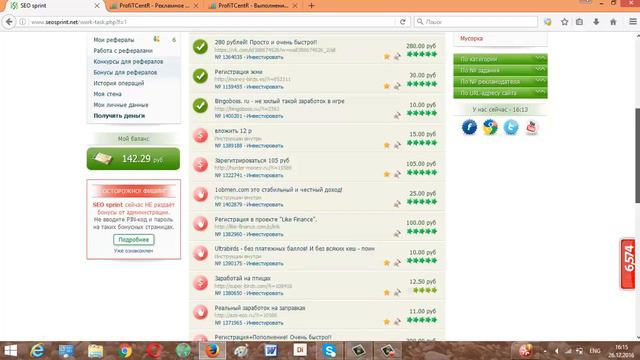Click the browser back arrow

[x=9, y=22]
